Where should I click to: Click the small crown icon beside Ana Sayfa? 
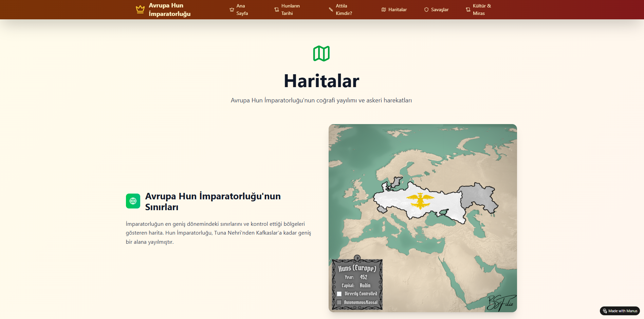pos(232,9)
